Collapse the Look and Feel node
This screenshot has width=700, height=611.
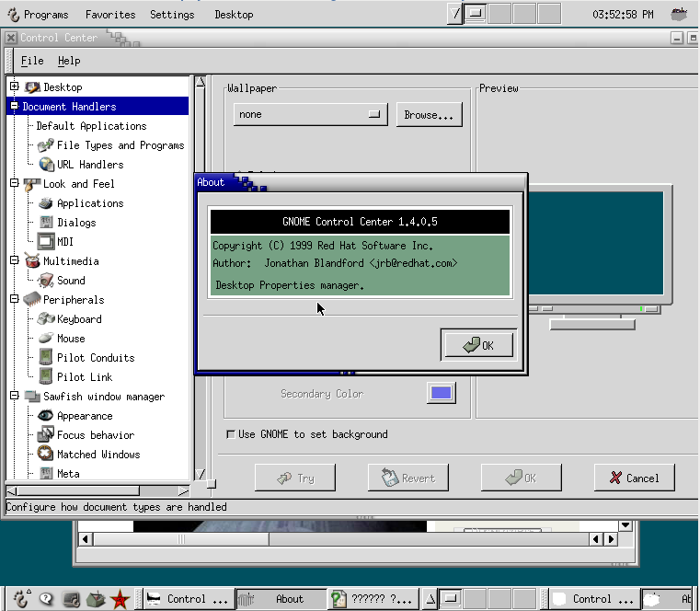tap(15, 183)
